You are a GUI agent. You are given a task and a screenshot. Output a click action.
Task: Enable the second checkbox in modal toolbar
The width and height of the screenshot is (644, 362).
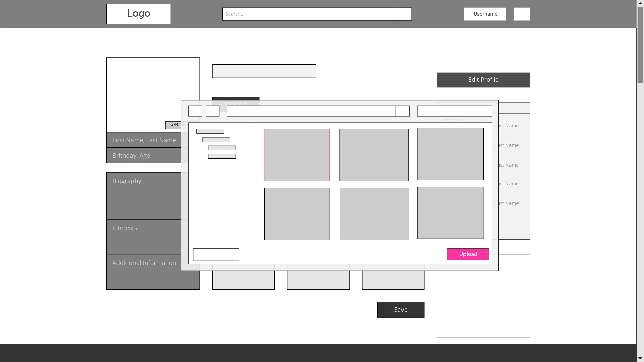point(212,111)
